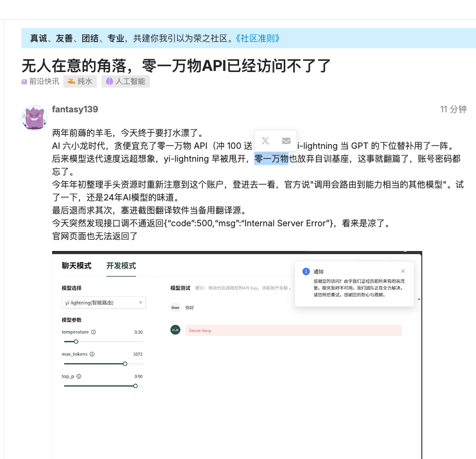Image resolution: width=476 pixels, height=459 pixels.
Task: Open fantasy139's avatar profile
Action: [x=34, y=118]
